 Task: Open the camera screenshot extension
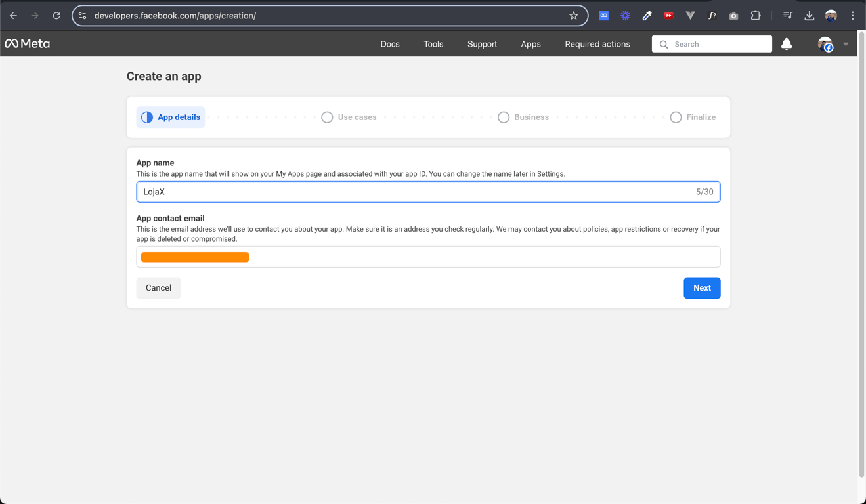[733, 16]
